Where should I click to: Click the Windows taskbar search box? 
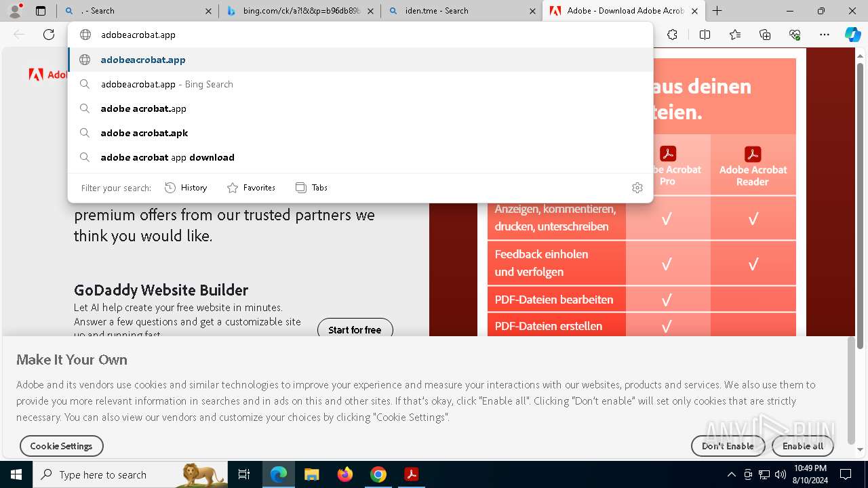130,474
